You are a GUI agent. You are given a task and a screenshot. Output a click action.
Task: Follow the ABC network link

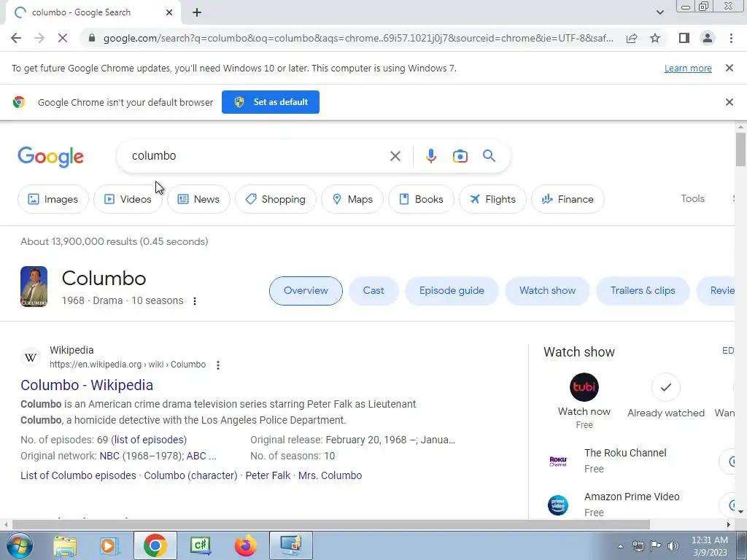click(196, 456)
